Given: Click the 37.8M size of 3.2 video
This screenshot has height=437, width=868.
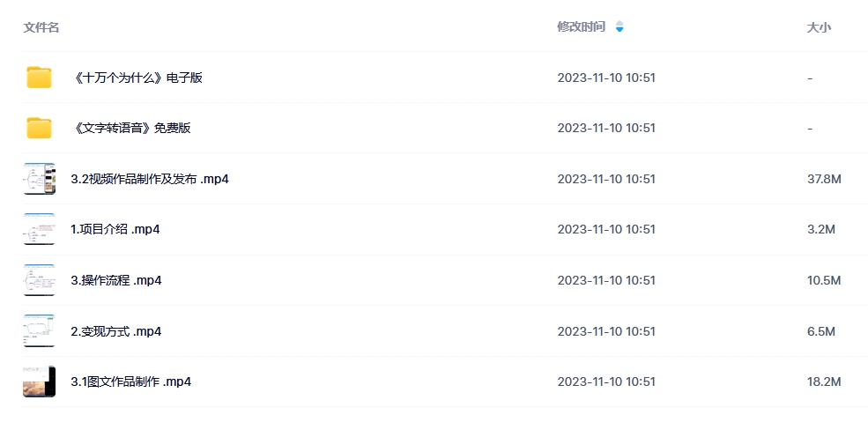Looking at the screenshot, I should coord(824,179).
